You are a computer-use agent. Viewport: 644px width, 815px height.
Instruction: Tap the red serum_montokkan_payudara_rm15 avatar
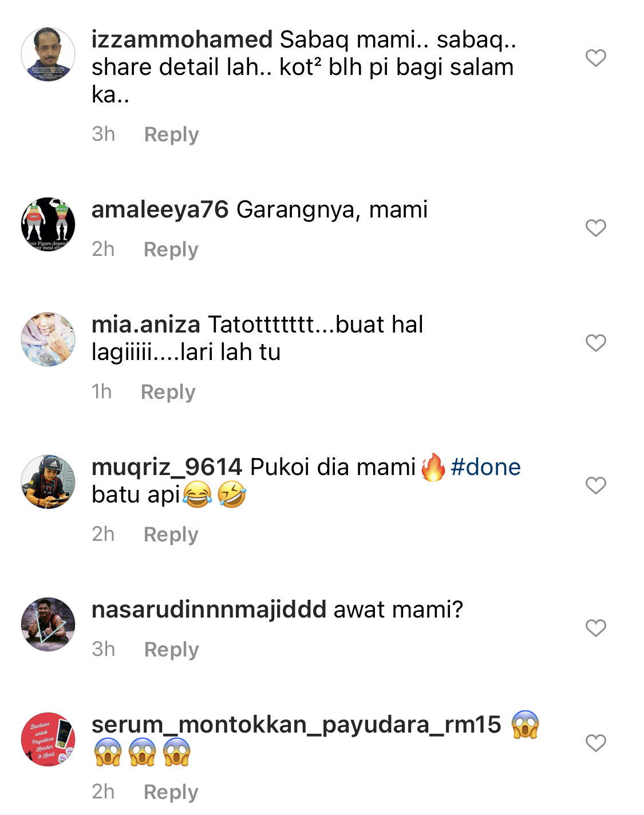pyautogui.click(x=48, y=739)
